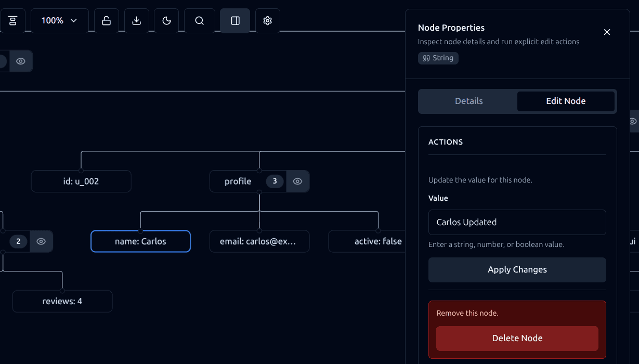Open search with the magnifier icon

[x=200, y=20]
